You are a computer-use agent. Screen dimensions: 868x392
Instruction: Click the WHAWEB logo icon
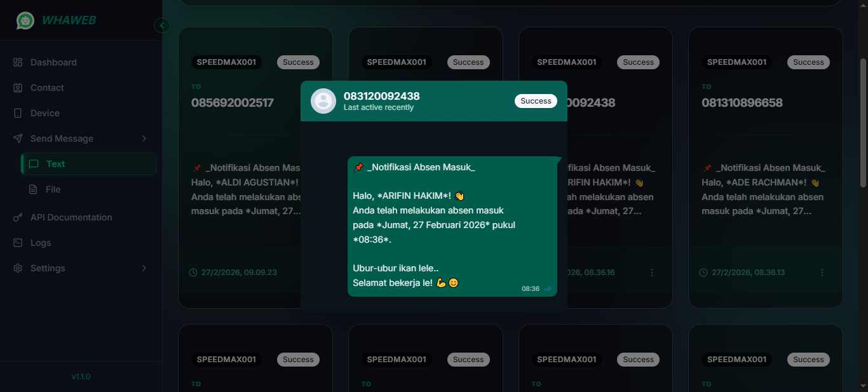pyautogui.click(x=25, y=20)
